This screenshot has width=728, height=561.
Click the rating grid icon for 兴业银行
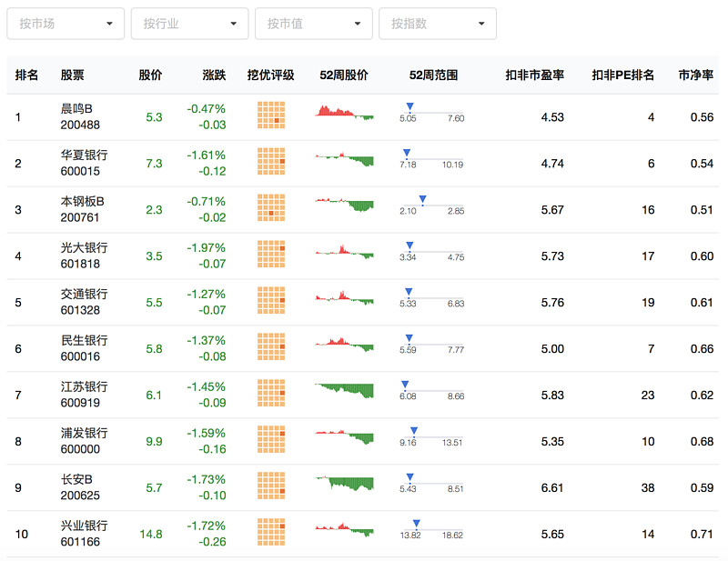tap(271, 532)
